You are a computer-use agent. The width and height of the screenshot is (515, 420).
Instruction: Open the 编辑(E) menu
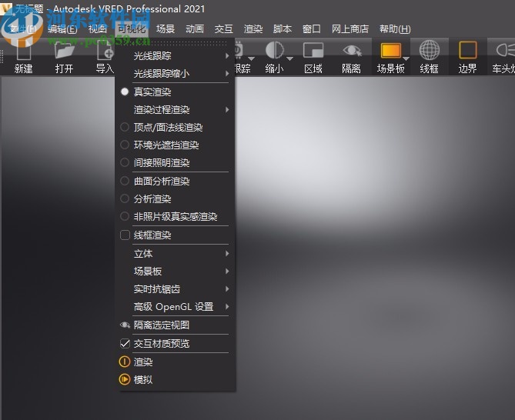coord(62,29)
